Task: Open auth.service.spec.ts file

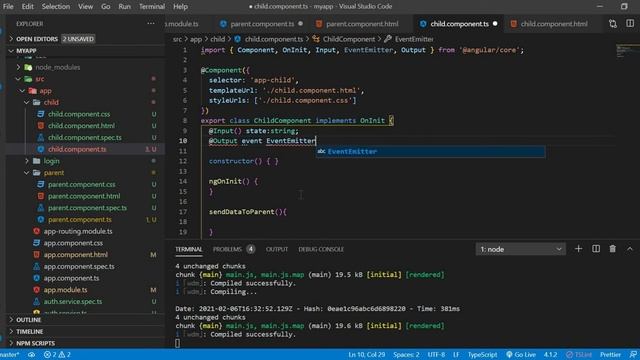Action: [73, 302]
